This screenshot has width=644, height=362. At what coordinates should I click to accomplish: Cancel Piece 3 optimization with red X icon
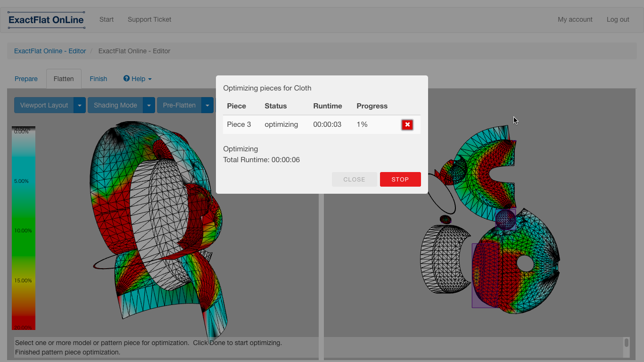[x=407, y=124]
